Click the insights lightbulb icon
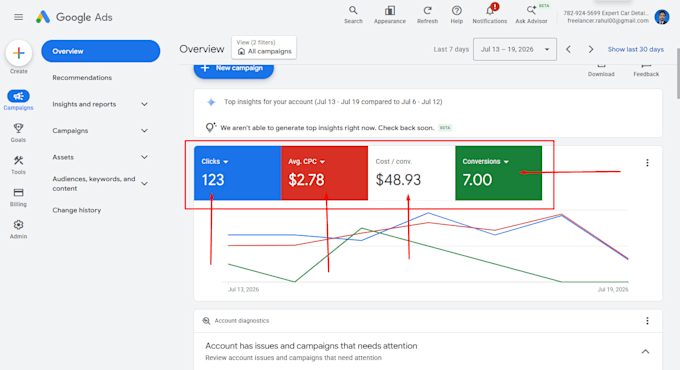Image resolution: width=680 pixels, height=370 pixels. [210, 128]
